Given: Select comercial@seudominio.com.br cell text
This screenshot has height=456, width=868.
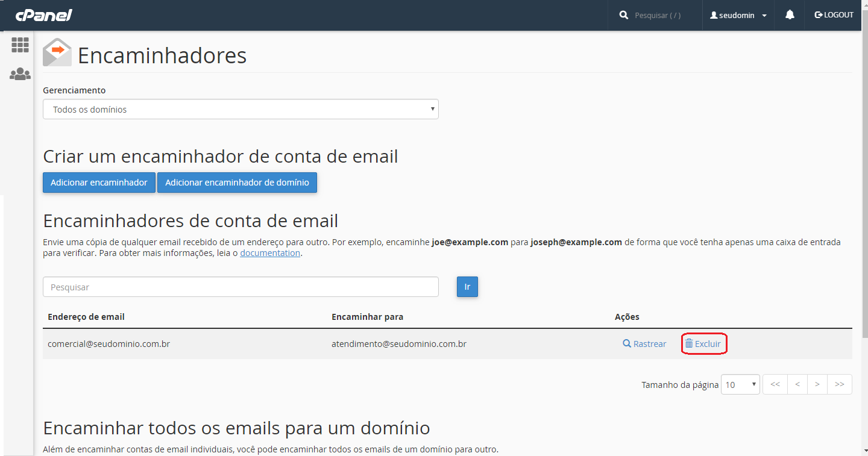Looking at the screenshot, I should coord(108,344).
